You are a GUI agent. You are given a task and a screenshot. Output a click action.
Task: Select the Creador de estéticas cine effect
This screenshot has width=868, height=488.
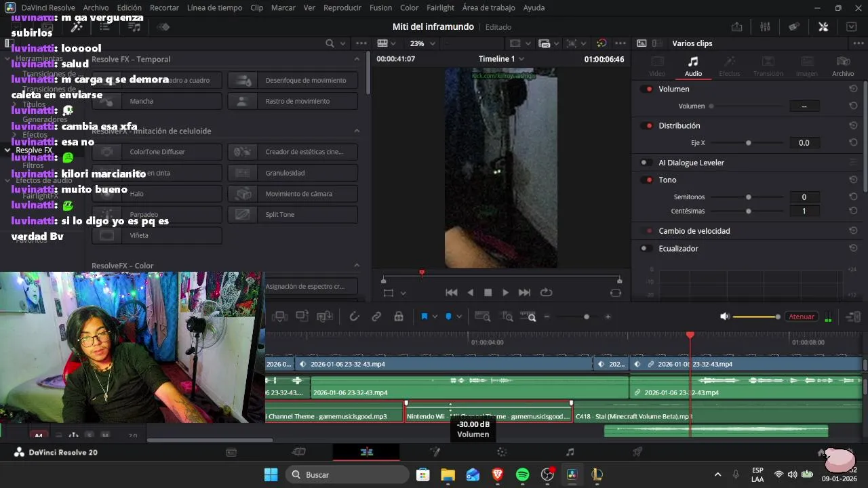pyautogui.click(x=292, y=152)
